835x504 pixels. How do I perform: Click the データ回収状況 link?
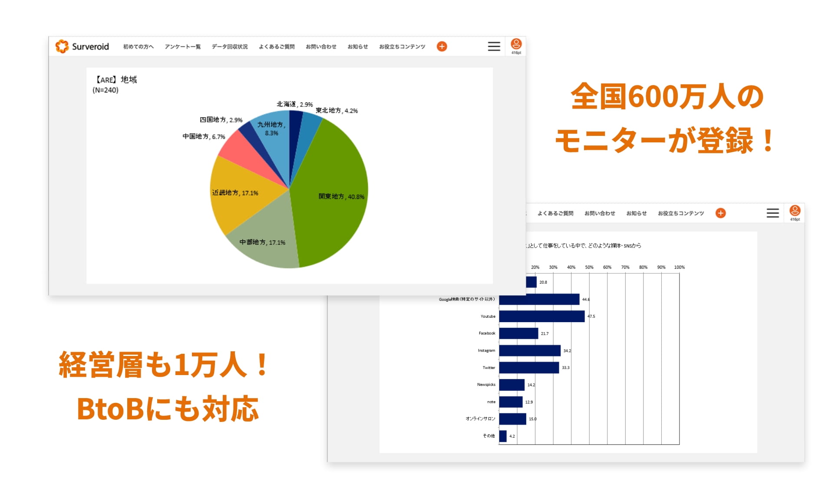229,46
